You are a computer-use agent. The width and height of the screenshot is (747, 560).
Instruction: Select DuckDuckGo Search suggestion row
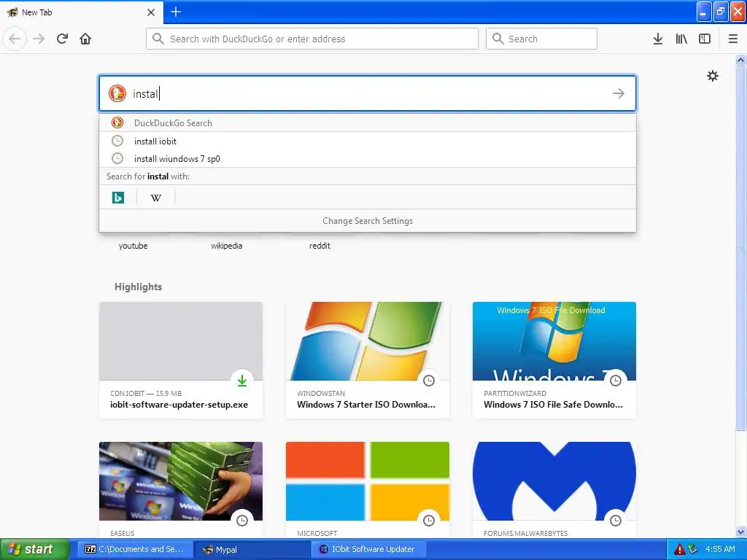click(368, 122)
